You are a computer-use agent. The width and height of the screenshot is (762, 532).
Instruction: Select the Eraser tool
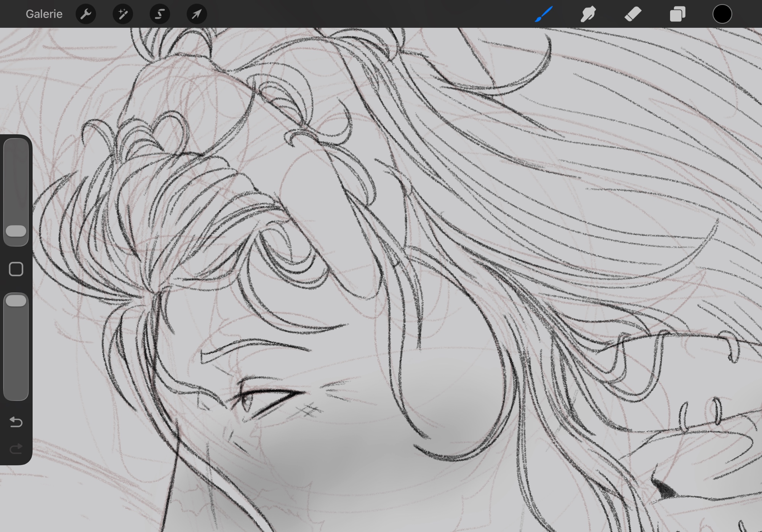click(x=633, y=14)
